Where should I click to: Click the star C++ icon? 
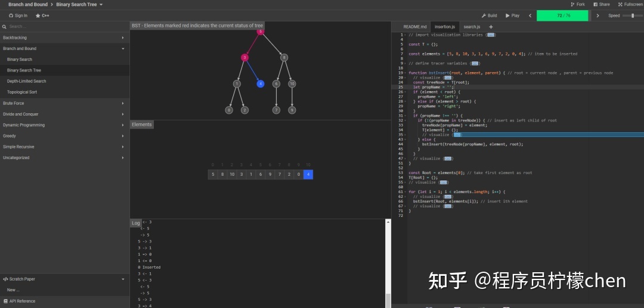pos(38,15)
